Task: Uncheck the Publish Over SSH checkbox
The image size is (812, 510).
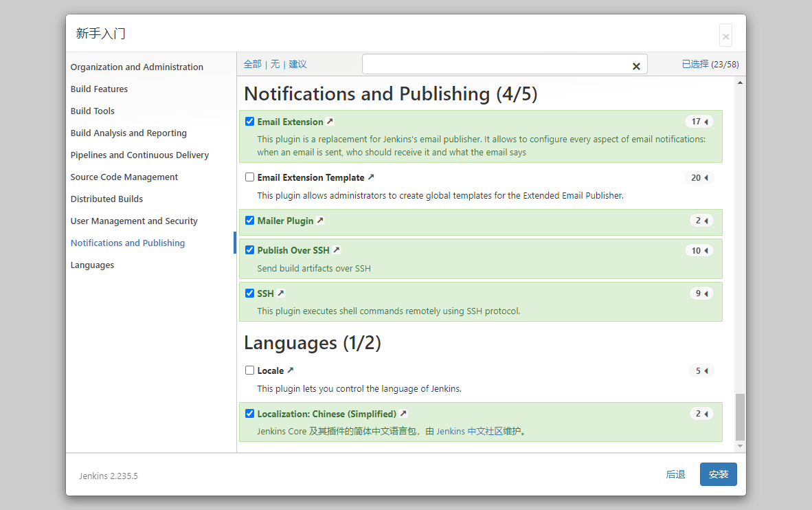Action: tap(249, 250)
